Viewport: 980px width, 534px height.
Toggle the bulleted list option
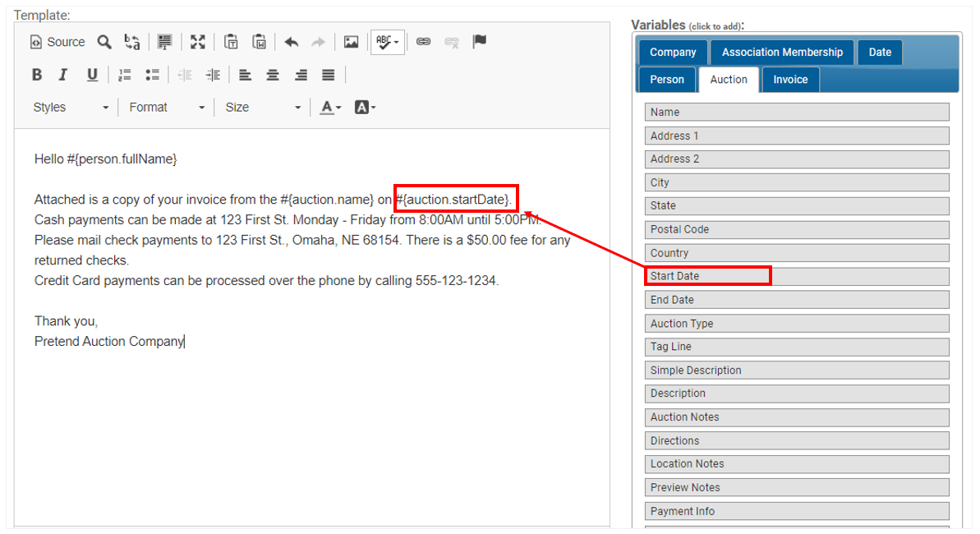coord(152,74)
